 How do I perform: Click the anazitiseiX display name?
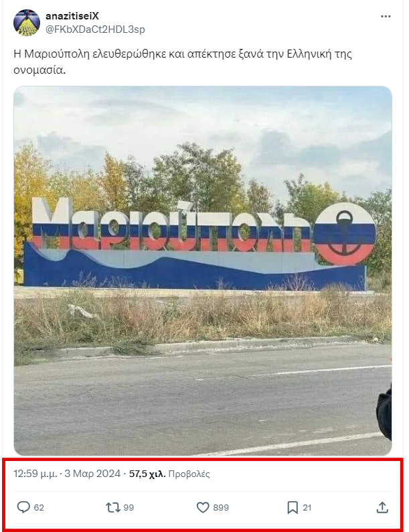click(72, 16)
